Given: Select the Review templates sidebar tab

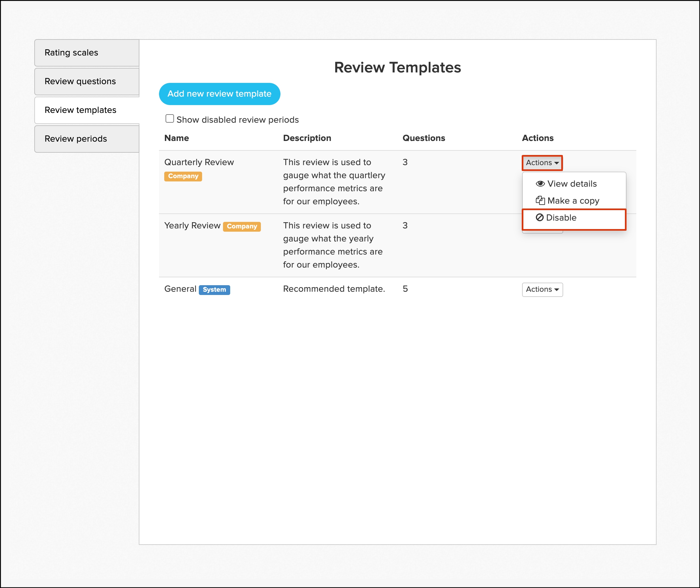Looking at the screenshot, I should pyautogui.click(x=80, y=110).
